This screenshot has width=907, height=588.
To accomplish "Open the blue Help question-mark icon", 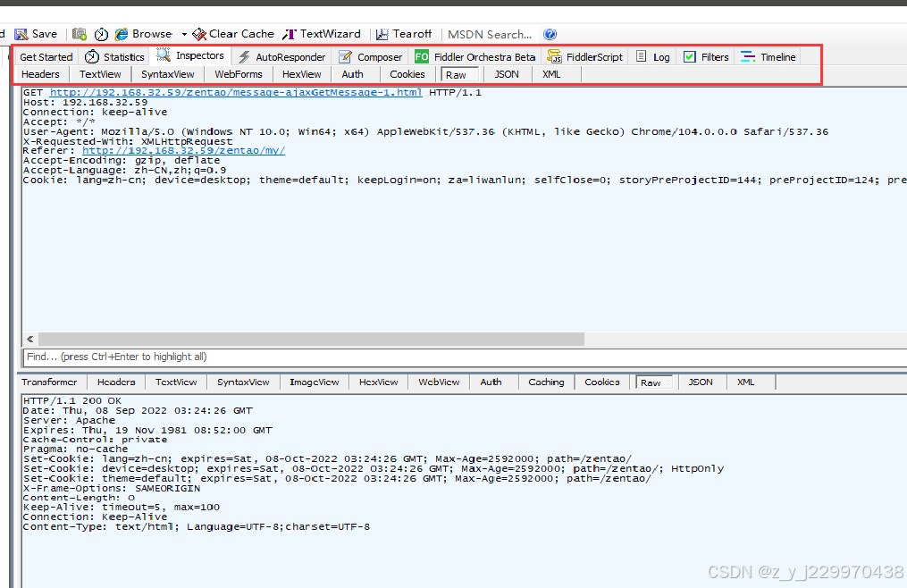I will pyautogui.click(x=550, y=34).
